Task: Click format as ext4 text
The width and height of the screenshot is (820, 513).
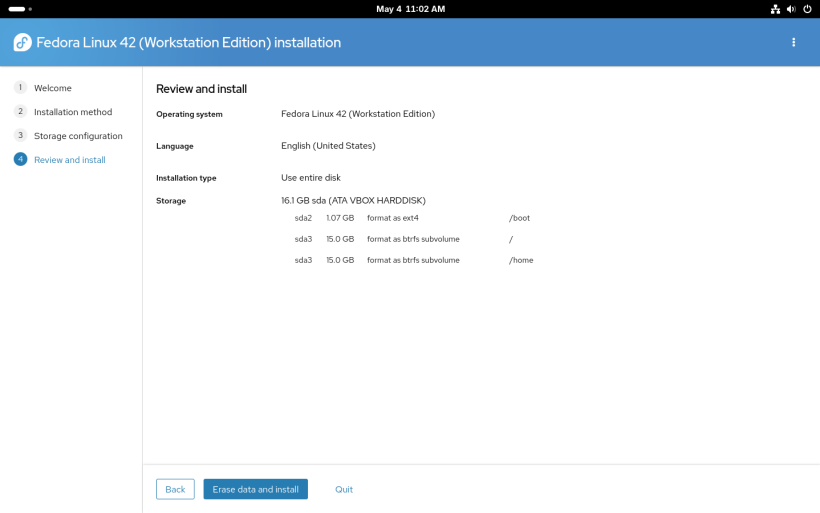Action: pos(393,218)
